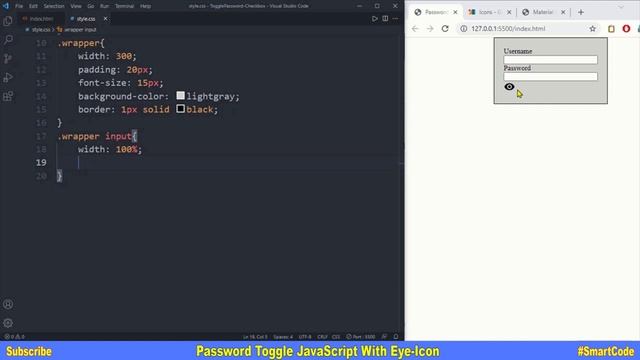The height and width of the screenshot is (360, 640).
Task: Open Run and Debug view
Action: click(x=8, y=77)
